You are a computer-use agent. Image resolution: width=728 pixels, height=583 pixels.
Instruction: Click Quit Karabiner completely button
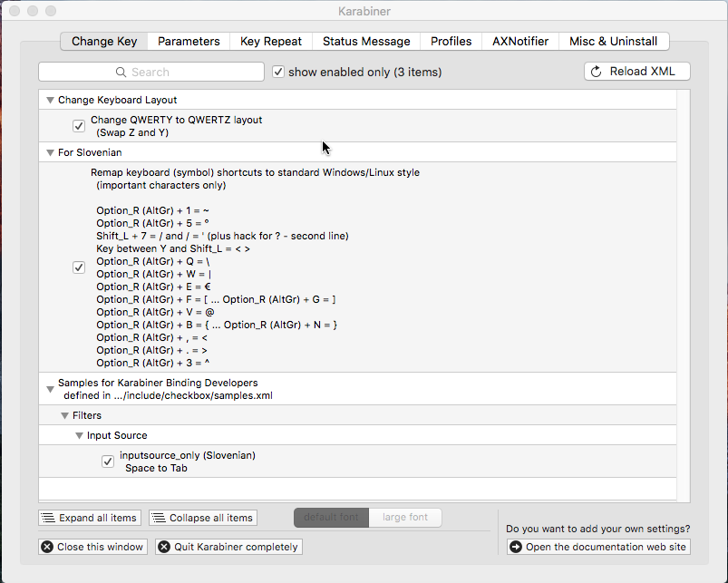click(228, 547)
